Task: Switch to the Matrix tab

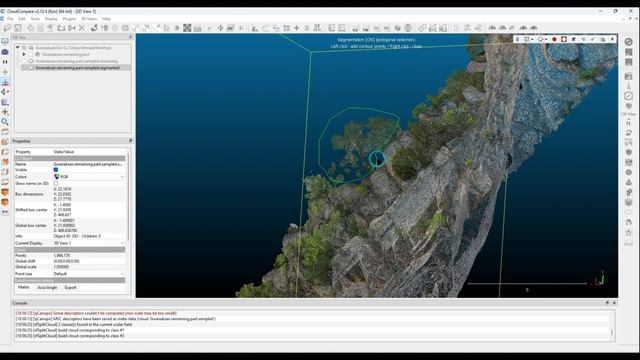Action: pyautogui.click(x=24, y=287)
